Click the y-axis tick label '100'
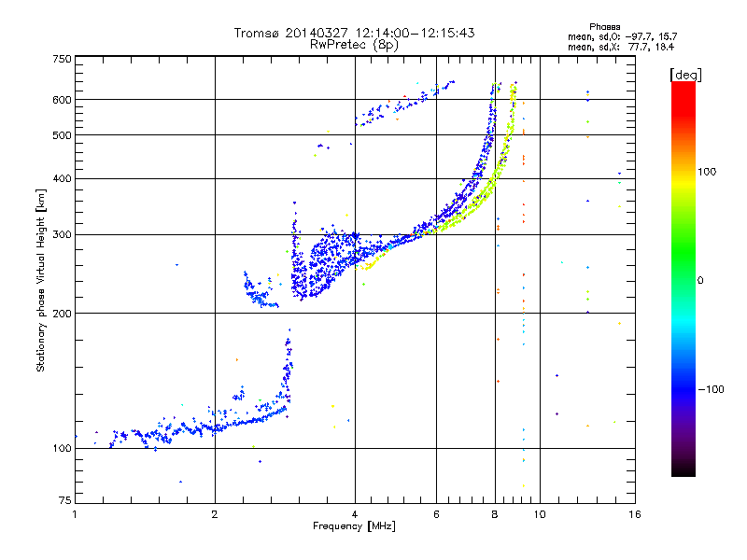The width and height of the screenshot is (747, 560). [62, 449]
